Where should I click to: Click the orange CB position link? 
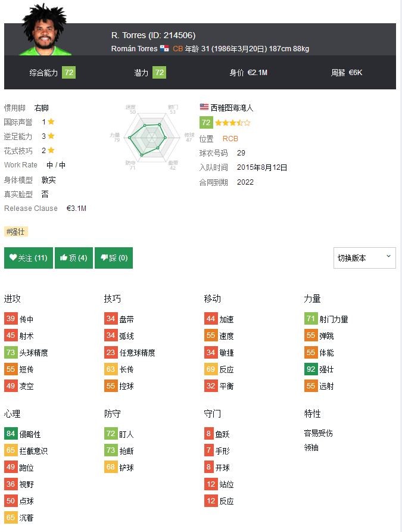pos(177,49)
